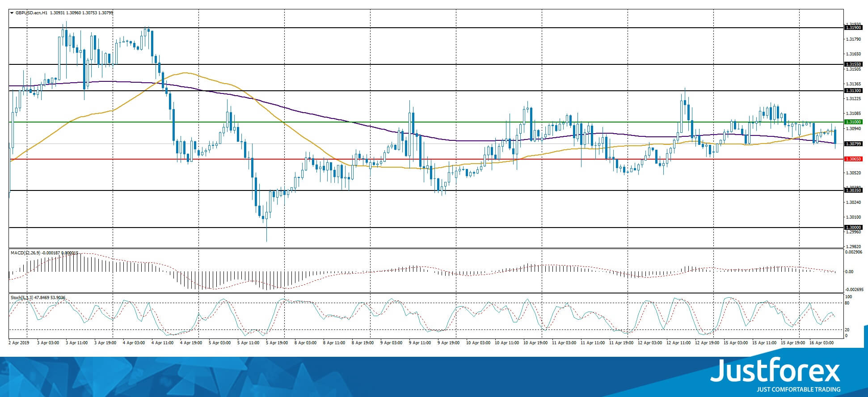
Task: Click the 8 Apr 19:00 time axis label
Action: click(363, 343)
